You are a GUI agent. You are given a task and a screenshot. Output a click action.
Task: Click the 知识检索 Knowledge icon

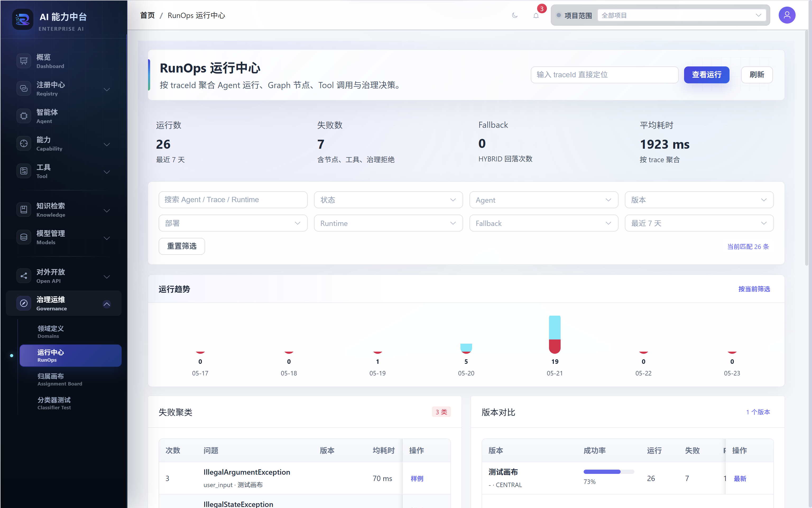coord(24,210)
